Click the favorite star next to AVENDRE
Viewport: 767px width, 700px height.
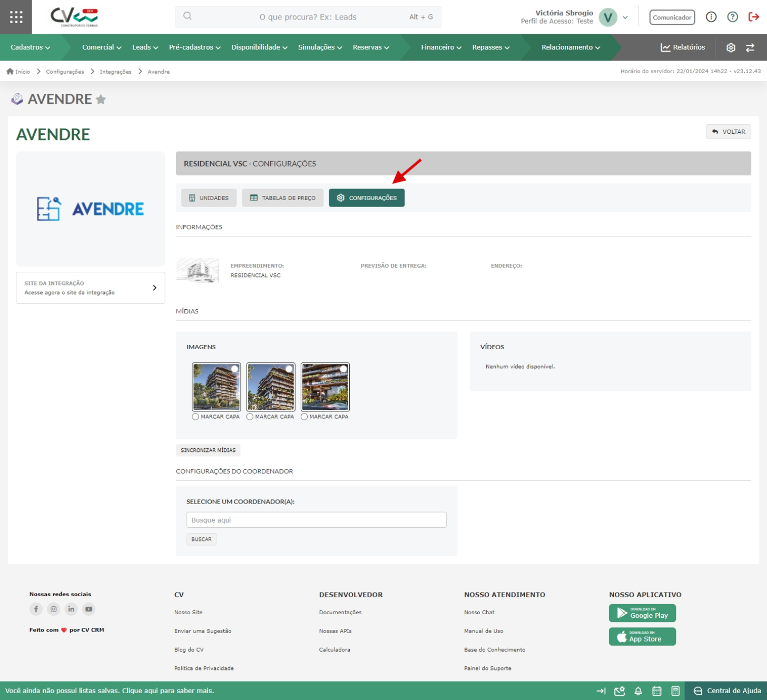(x=101, y=99)
